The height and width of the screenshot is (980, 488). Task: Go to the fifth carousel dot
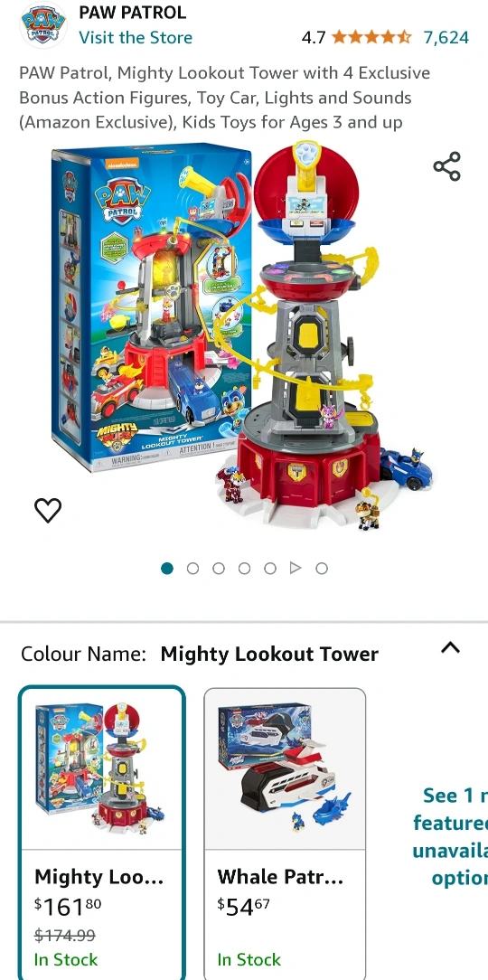[270, 568]
